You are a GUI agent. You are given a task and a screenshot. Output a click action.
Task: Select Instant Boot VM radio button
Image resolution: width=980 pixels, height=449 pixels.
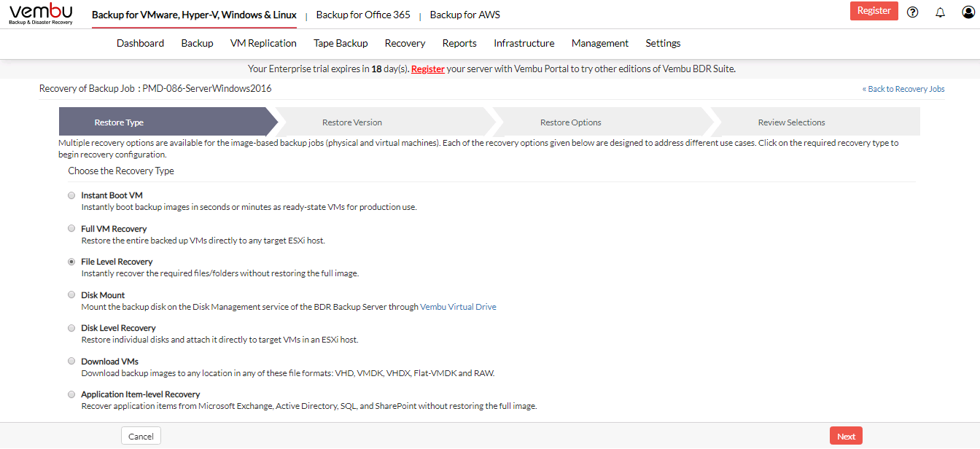(71, 195)
